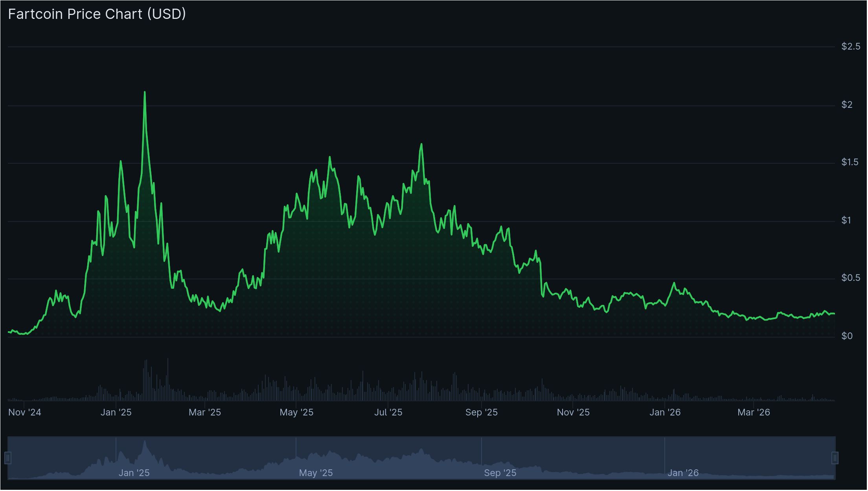868x491 pixels.
Task: Click the $1.5 y-axis label
Action: [x=850, y=162]
